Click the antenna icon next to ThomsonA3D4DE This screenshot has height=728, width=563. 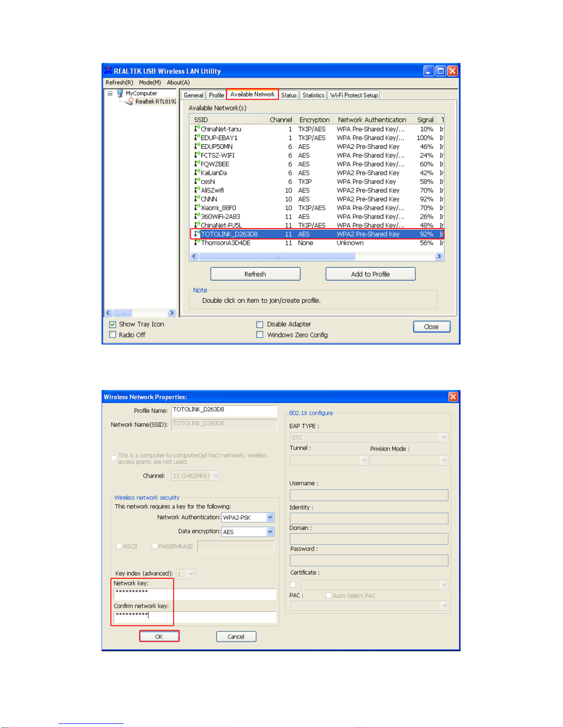point(197,243)
